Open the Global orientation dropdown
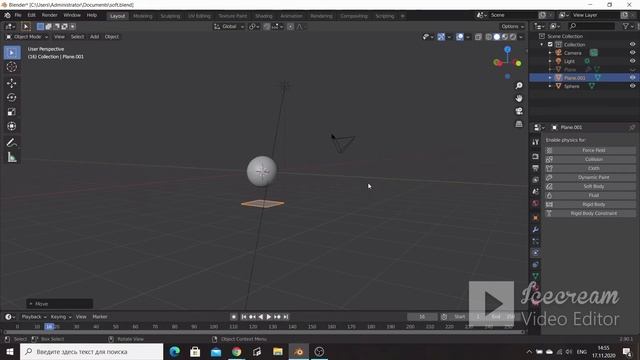Screen dimensions: 640x360 [229, 27]
